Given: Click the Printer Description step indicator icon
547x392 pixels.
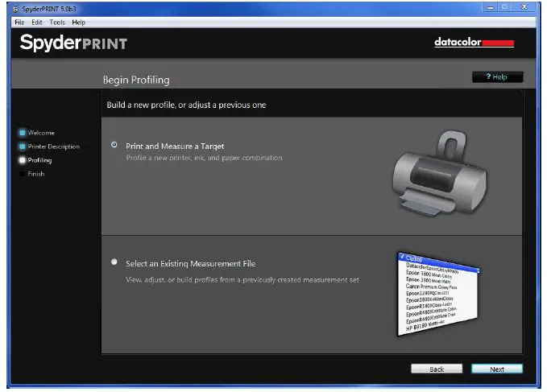Looking at the screenshot, I should [x=23, y=146].
